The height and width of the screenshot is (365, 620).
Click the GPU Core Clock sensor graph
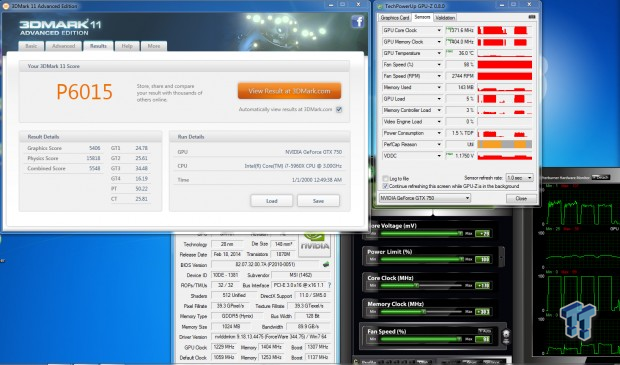[x=505, y=30]
